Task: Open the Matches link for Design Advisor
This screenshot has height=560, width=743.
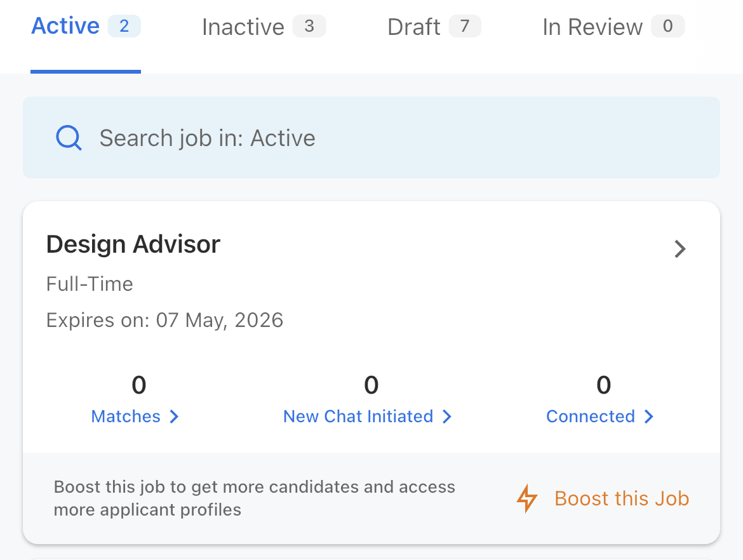Action: [126, 417]
